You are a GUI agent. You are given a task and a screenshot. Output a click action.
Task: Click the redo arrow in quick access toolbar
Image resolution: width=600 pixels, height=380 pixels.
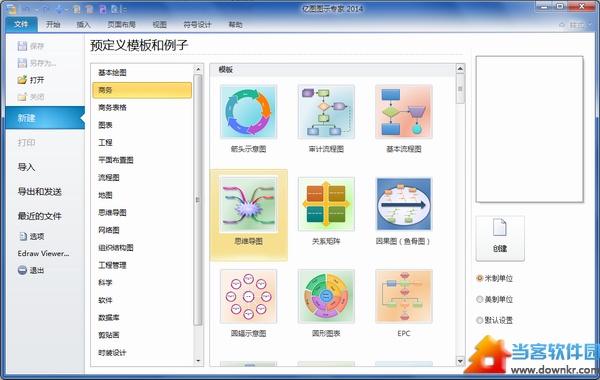46,9
